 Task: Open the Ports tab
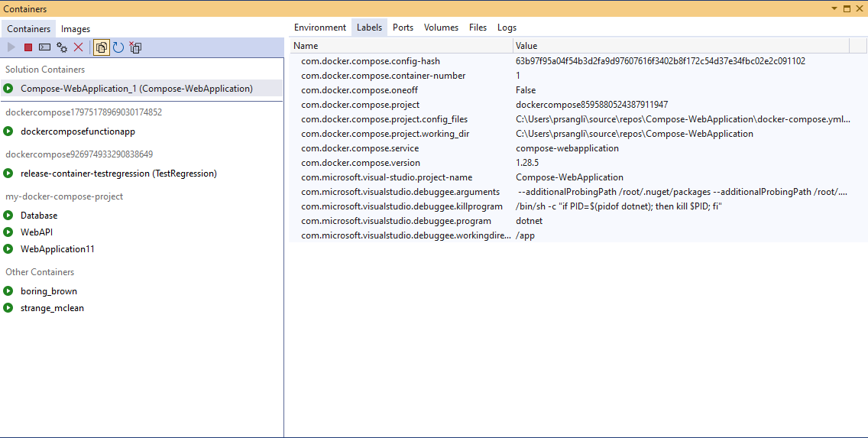(403, 27)
